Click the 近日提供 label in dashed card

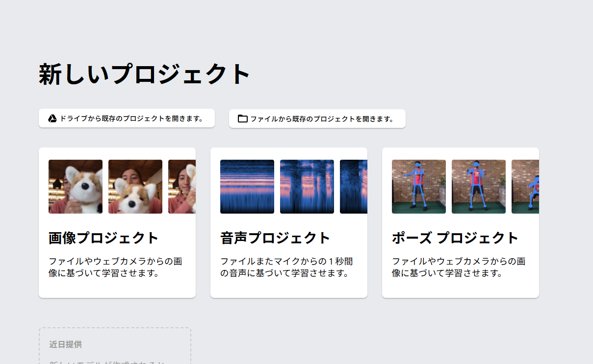point(65,344)
